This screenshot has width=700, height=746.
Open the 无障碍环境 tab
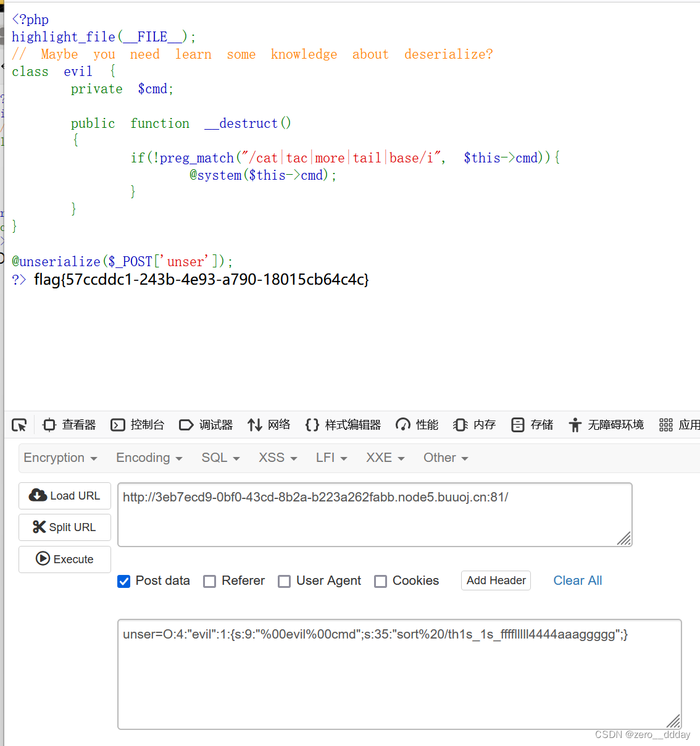coord(606,425)
